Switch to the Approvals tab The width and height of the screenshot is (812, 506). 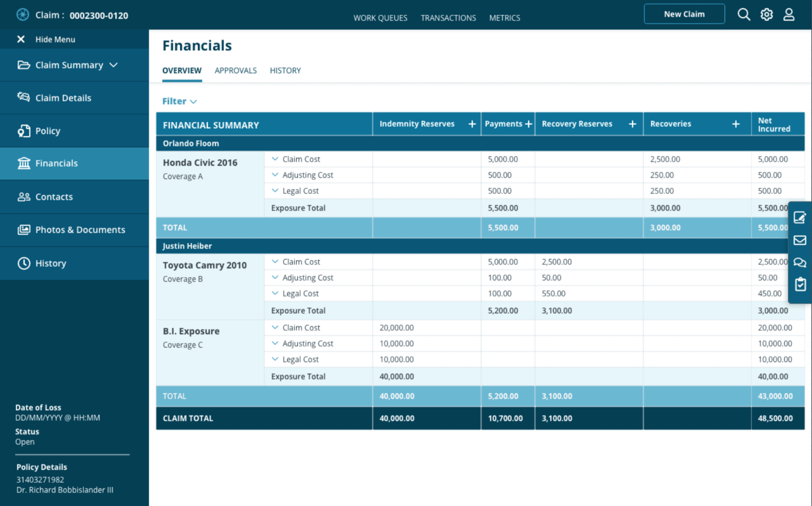(235, 70)
